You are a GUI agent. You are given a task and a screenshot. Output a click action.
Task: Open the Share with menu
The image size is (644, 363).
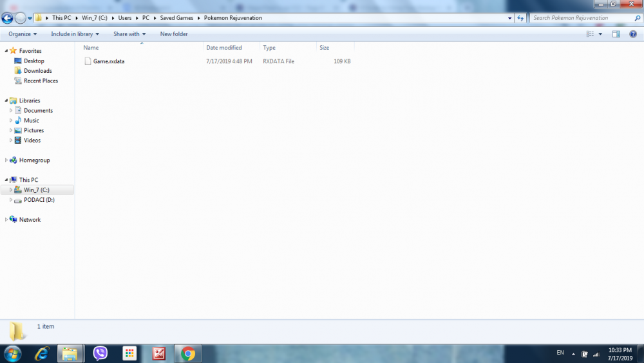click(129, 34)
